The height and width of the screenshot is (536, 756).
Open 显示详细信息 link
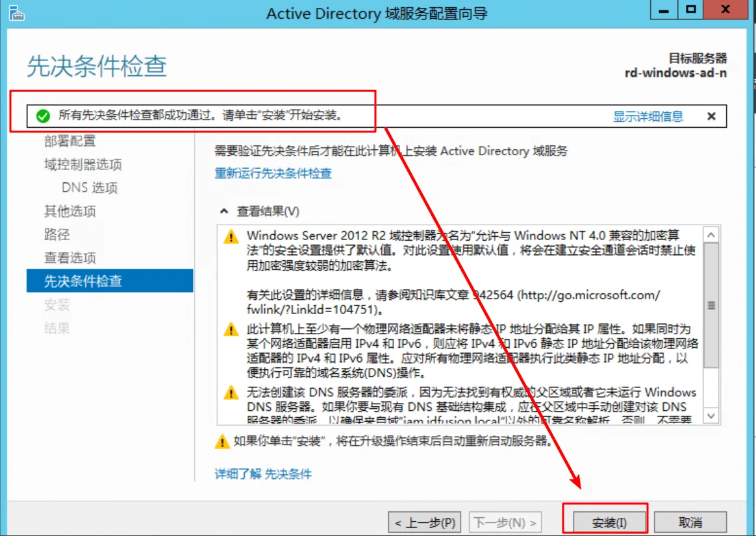click(648, 117)
